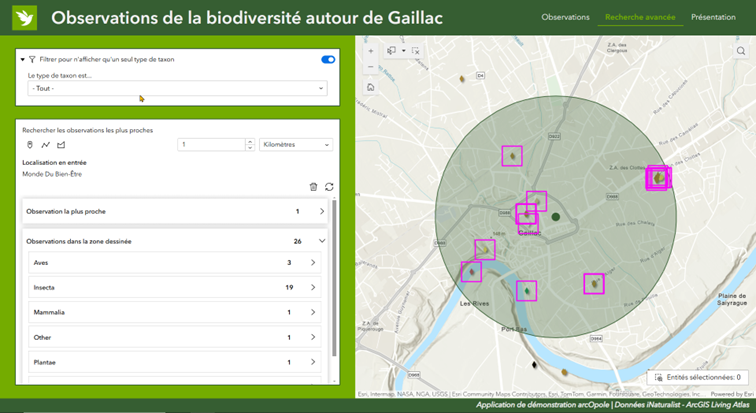This screenshot has height=413, width=756.
Task: Collapse 'Observations dans la zone dessinée' list
Action: tap(321, 241)
